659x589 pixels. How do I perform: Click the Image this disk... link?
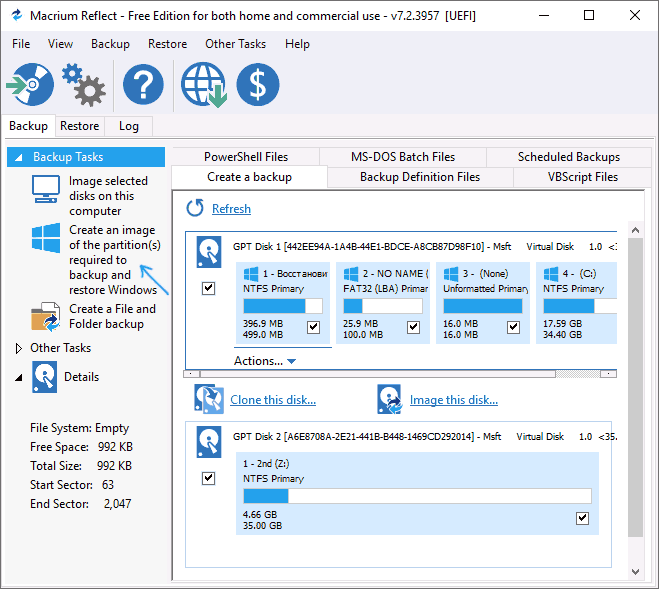pyautogui.click(x=454, y=400)
